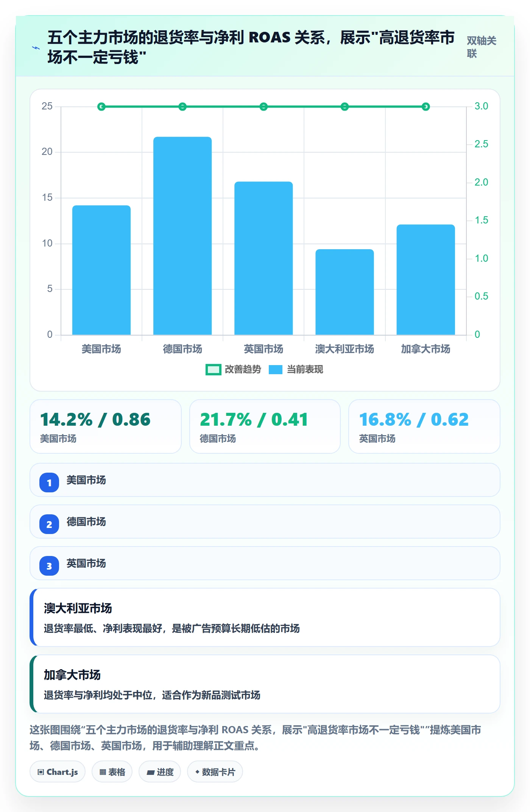This screenshot has width=530, height=812.
Task: Click the trend line point above 美国市场
Action: [x=101, y=107]
